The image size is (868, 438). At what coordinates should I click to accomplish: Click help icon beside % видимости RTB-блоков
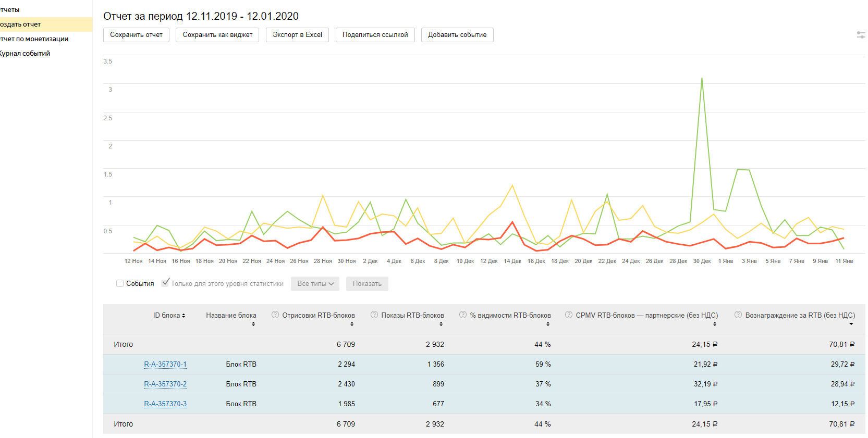(463, 315)
